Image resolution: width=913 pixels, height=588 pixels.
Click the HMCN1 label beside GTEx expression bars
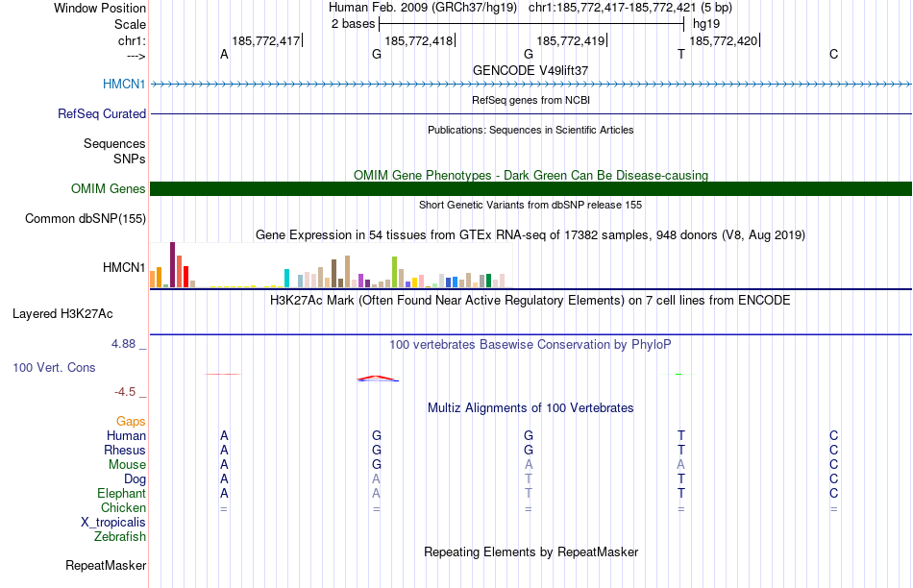[x=124, y=267]
